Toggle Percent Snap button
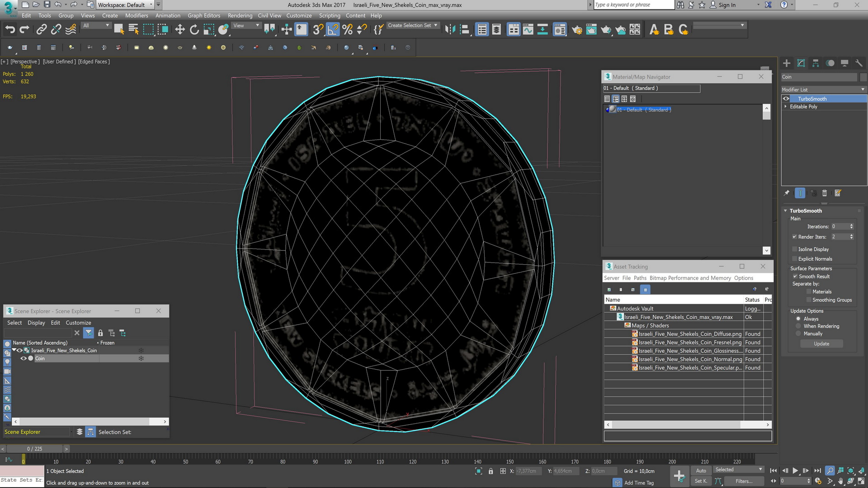The width and height of the screenshot is (868, 488). click(x=347, y=30)
